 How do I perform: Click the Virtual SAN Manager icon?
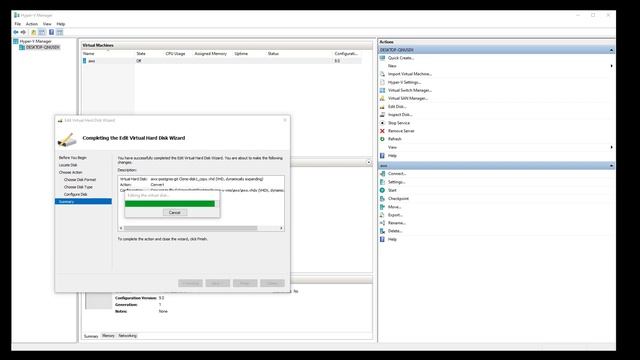point(382,98)
